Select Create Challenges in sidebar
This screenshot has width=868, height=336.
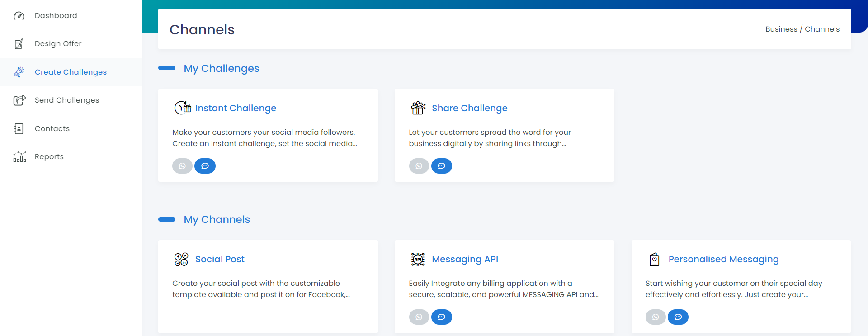click(71, 72)
